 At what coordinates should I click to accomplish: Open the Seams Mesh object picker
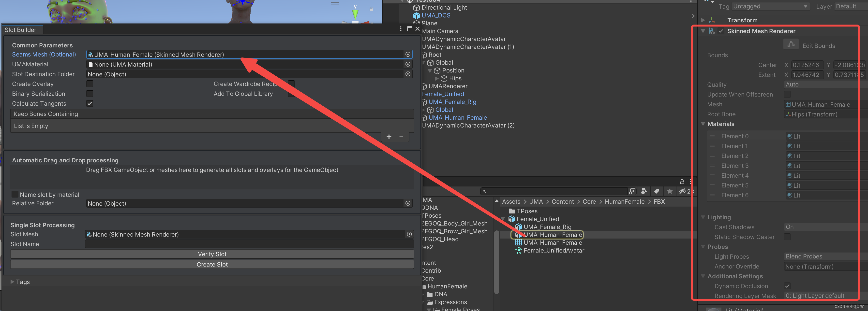[408, 54]
